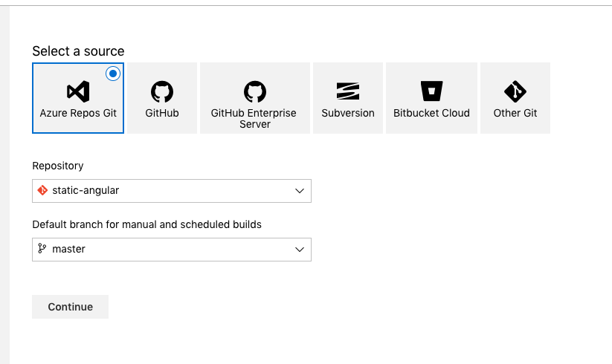This screenshot has height=364, width=612.
Task: Expand the default branch dropdown arrow
Action: (300, 250)
